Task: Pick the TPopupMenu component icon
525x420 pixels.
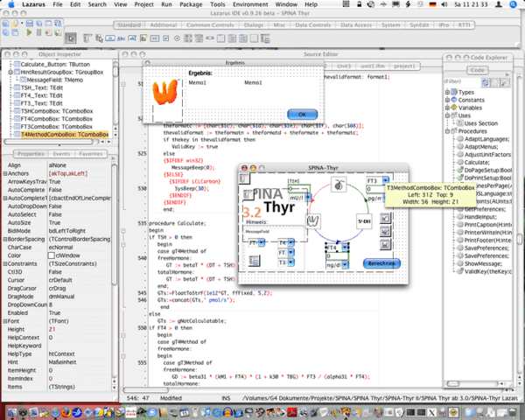Action: (99, 38)
